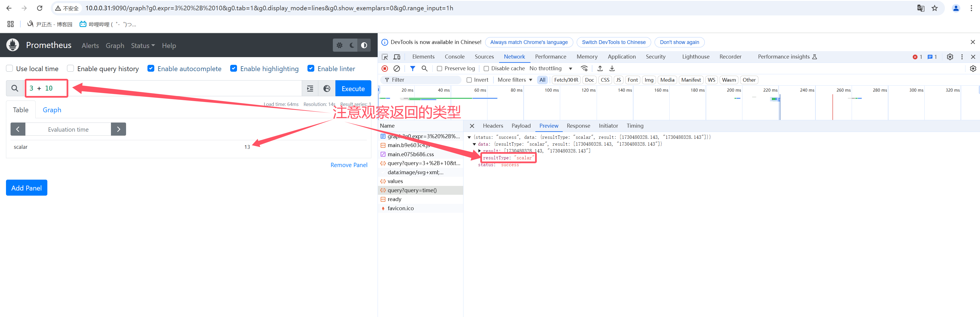Switch to the Graph tab
This screenshot has height=317, width=980.
click(52, 110)
